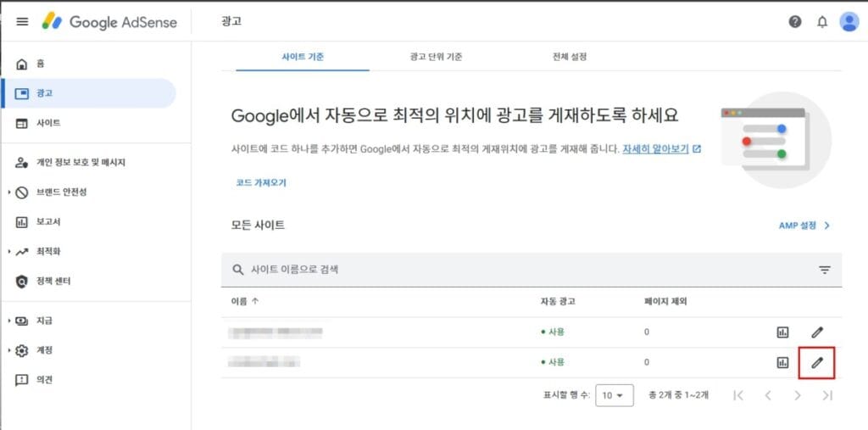Open the rows-per-page 10 dropdown
This screenshot has height=430, width=868.
click(x=615, y=395)
